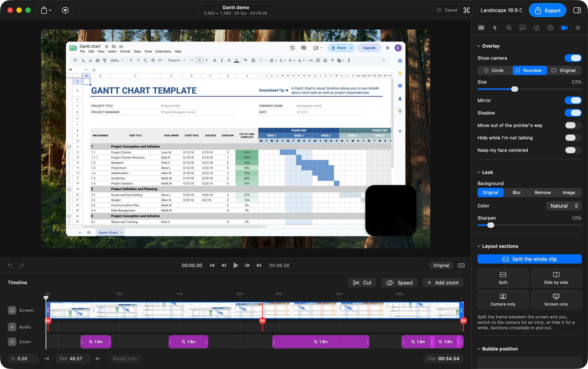Open the captions speech bubble tab icon
The width and height of the screenshot is (588, 369).
(x=523, y=28)
